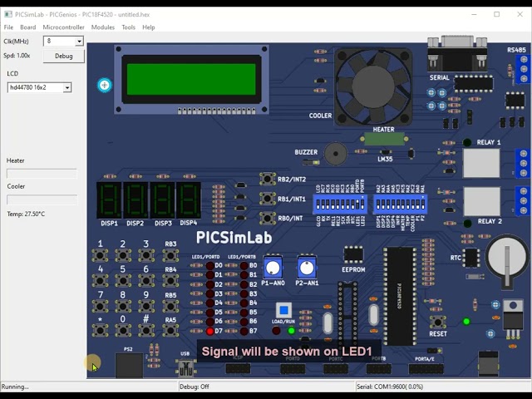Click the RELAY 2 block
Screen dimensions: 532x399
click(x=481, y=201)
